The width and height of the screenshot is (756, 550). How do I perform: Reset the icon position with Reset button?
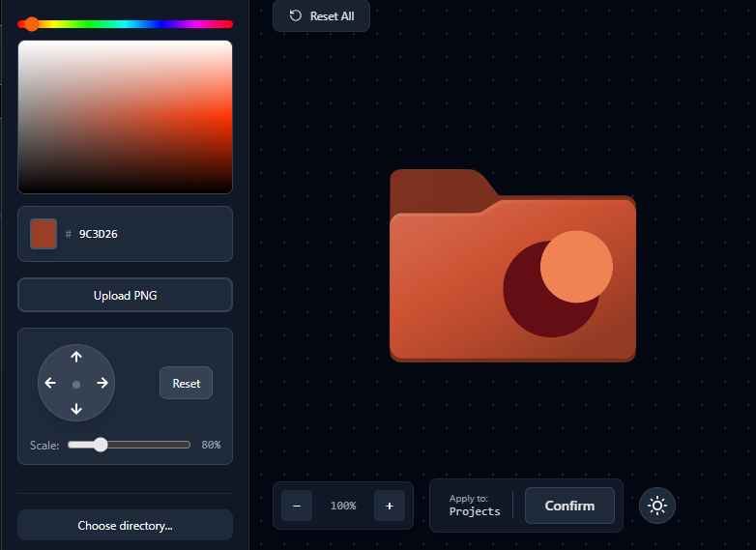tap(187, 383)
